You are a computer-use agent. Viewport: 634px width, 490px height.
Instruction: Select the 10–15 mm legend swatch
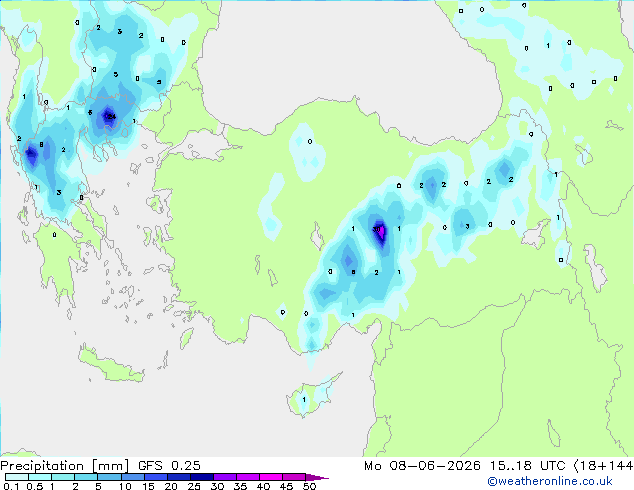(x=132, y=477)
